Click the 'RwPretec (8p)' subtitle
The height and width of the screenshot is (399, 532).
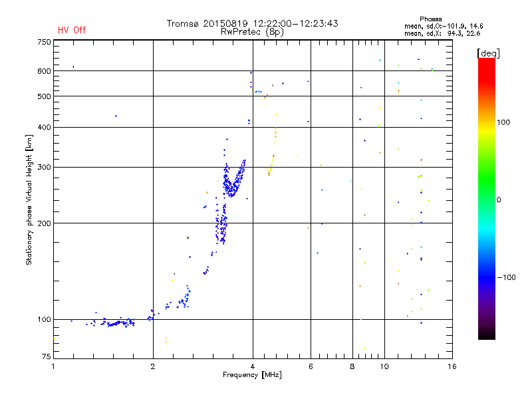[252, 32]
